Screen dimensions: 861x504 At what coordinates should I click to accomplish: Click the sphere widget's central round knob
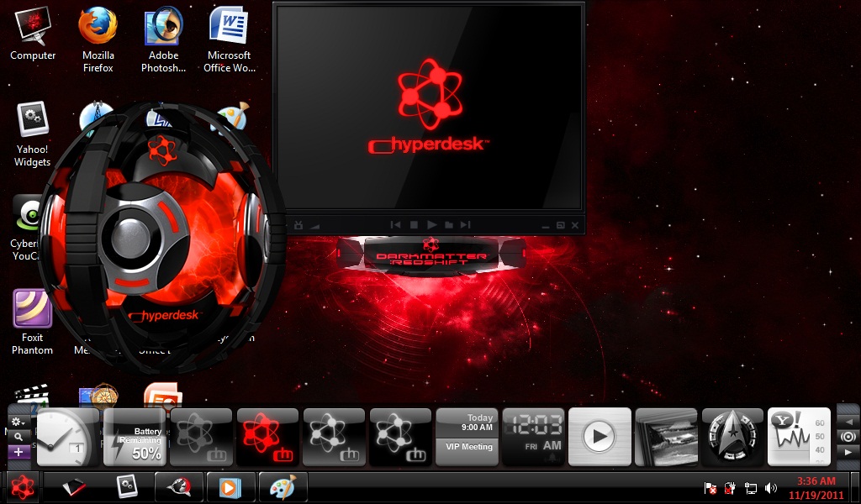point(131,238)
